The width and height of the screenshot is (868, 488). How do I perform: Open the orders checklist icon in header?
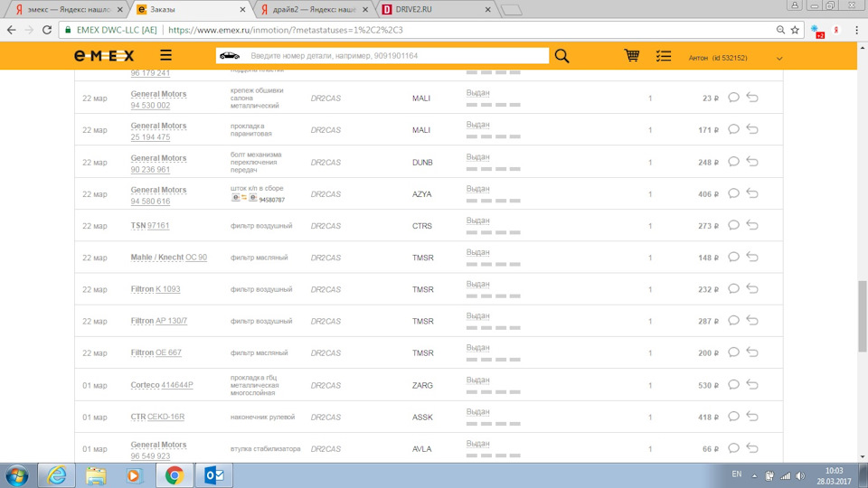[663, 56]
